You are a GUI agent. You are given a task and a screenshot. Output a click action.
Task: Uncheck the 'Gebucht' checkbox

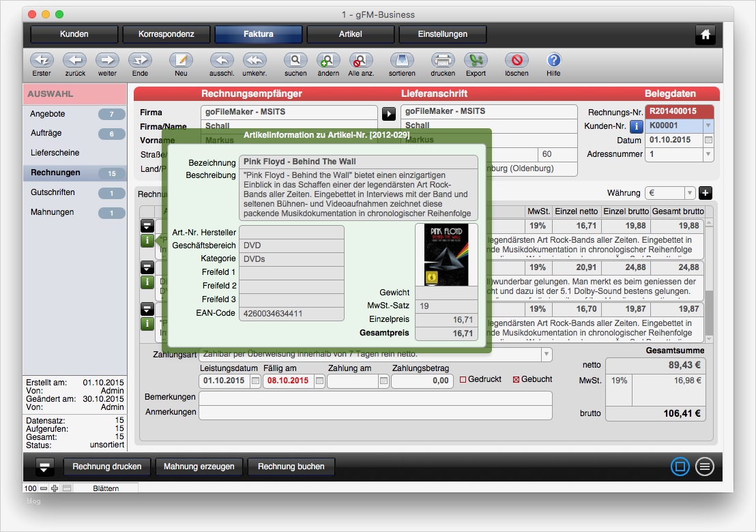click(x=518, y=379)
